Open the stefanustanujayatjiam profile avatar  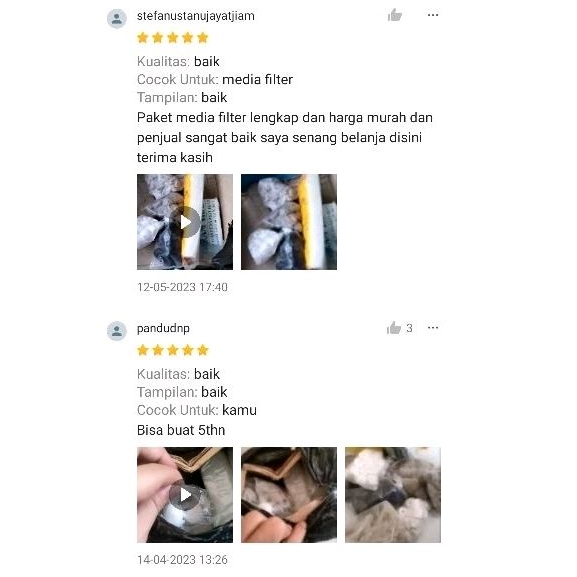click(117, 18)
